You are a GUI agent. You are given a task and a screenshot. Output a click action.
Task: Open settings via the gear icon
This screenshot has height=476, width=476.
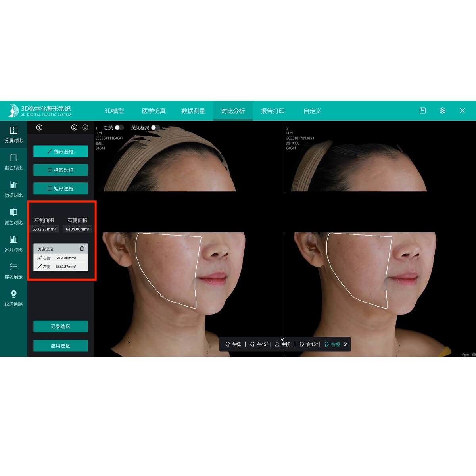pos(442,111)
